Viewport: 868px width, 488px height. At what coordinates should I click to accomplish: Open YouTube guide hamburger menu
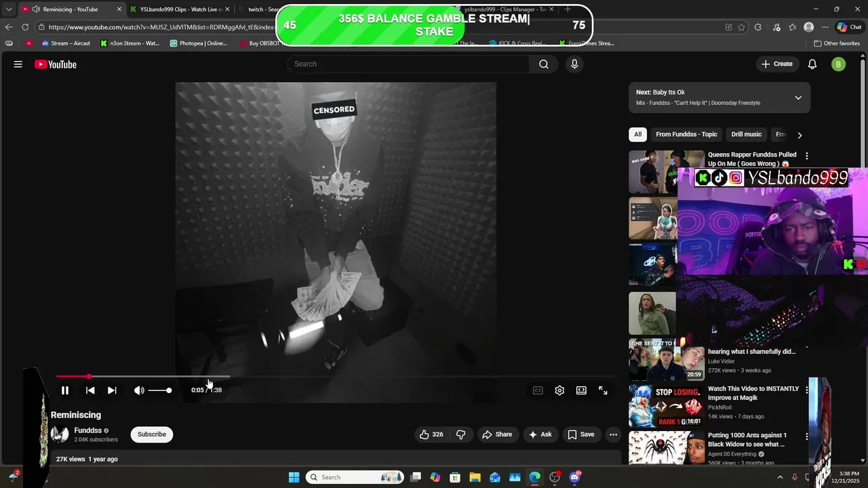[x=18, y=64]
